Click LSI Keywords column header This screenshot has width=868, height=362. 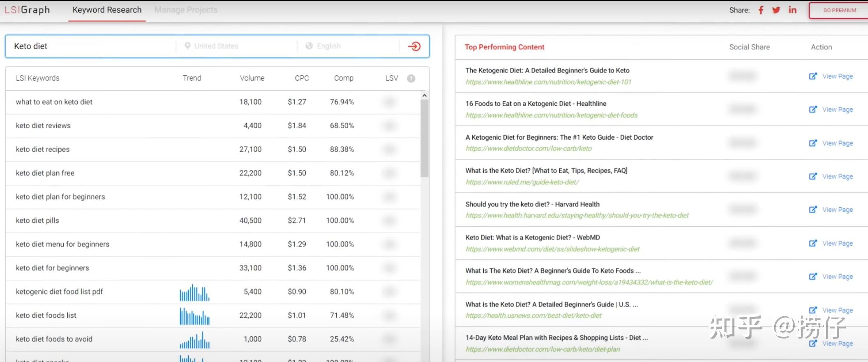(x=37, y=78)
